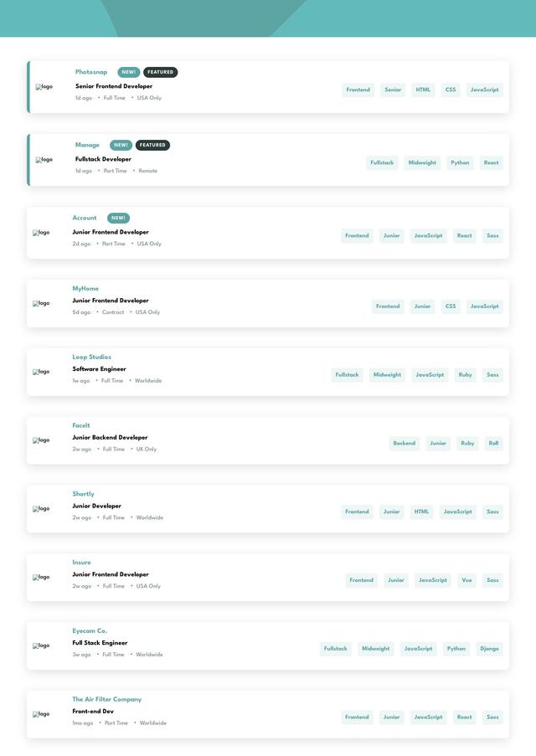
Task: Select the Ruby tag on Loop Studios' listing
Action: (465, 375)
